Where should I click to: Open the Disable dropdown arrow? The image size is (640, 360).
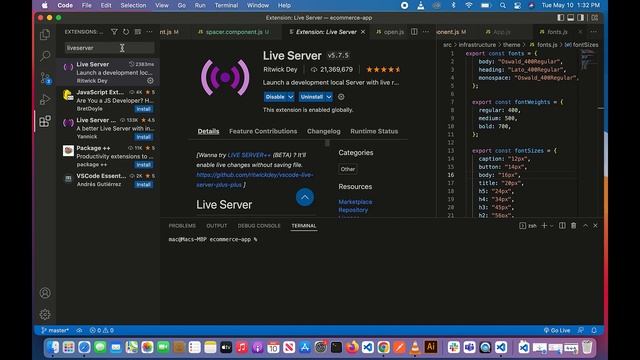click(291, 97)
